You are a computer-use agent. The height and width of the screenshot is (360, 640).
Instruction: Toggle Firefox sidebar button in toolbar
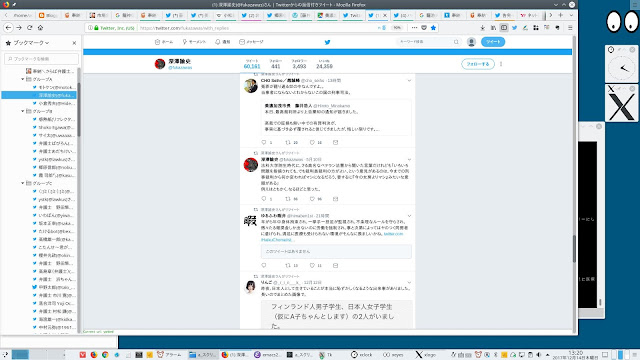pos(504,28)
